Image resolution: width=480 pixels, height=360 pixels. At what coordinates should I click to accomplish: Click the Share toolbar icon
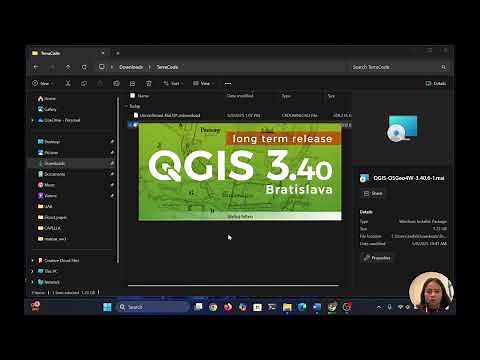[132, 83]
